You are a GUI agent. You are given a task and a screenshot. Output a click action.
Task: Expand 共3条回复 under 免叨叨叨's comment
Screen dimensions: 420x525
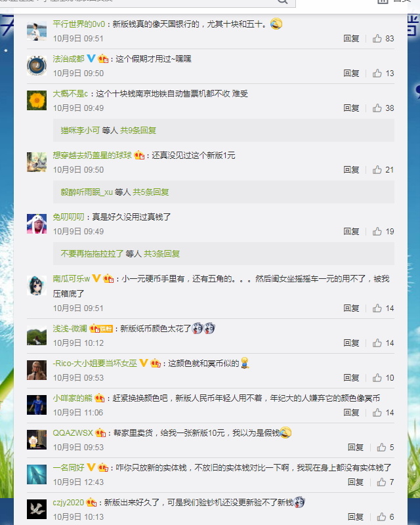(x=162, y=253)
